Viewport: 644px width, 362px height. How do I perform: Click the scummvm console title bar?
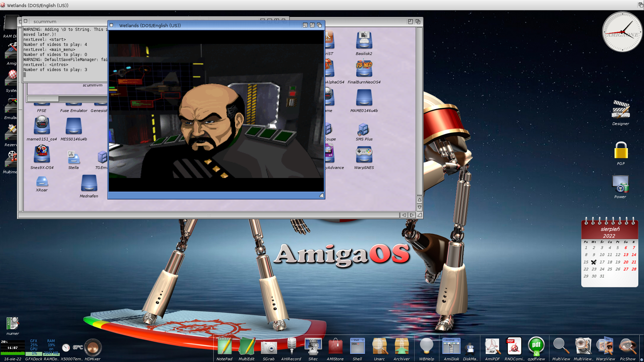67,21
